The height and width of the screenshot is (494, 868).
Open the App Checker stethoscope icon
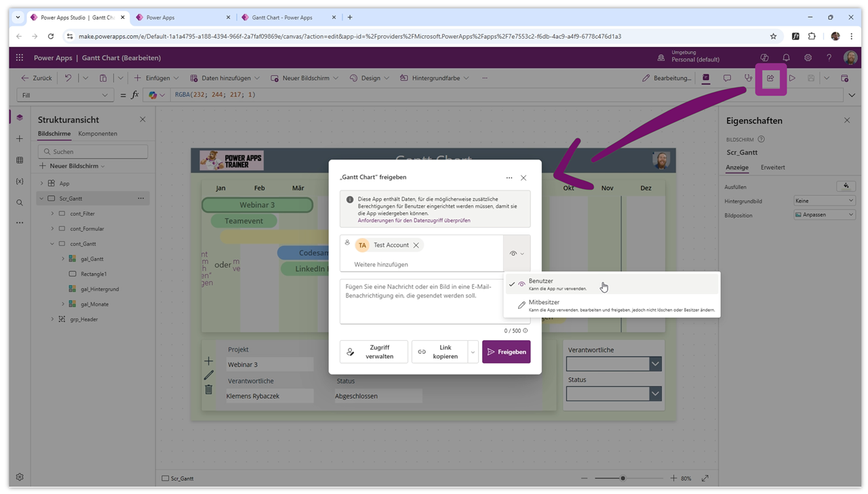748,78
